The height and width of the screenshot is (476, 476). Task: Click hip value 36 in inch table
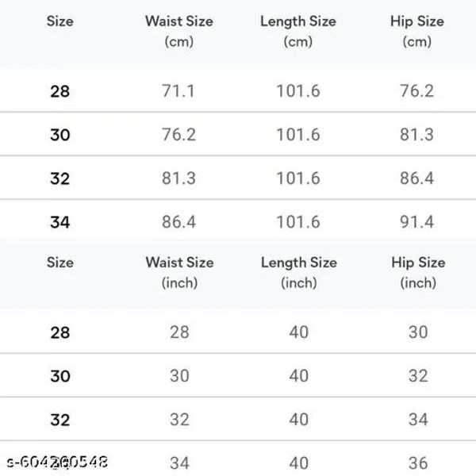tap(418, 463)
